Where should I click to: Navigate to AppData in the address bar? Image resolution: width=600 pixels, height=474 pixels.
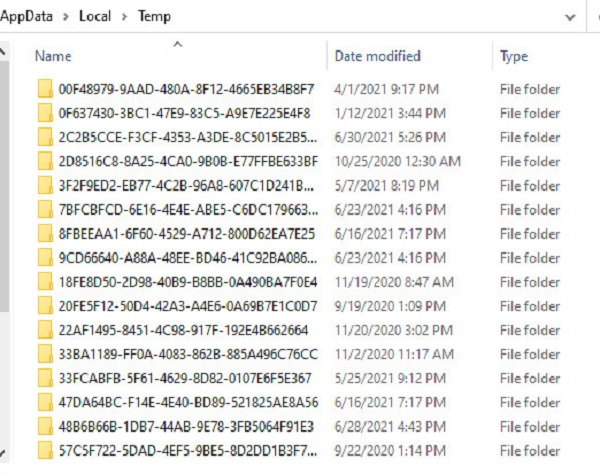coord(26,17)
